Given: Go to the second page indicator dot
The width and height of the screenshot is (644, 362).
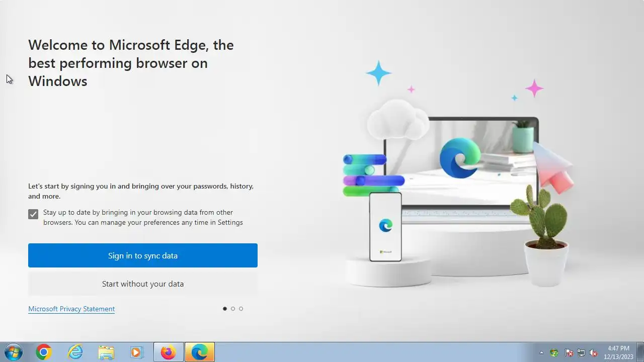Looking at the screenshot, I should [233, 309].
